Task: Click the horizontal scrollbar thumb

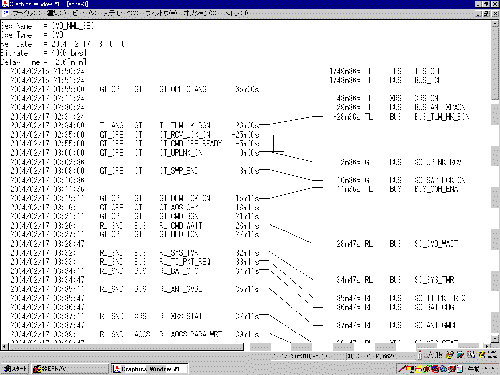Action: 126,347
